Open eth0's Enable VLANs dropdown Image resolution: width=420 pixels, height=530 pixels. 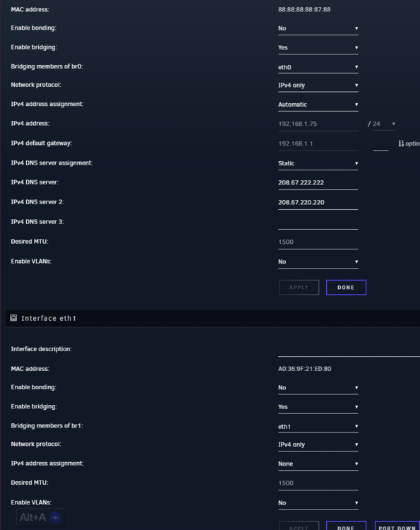[318, 262]
